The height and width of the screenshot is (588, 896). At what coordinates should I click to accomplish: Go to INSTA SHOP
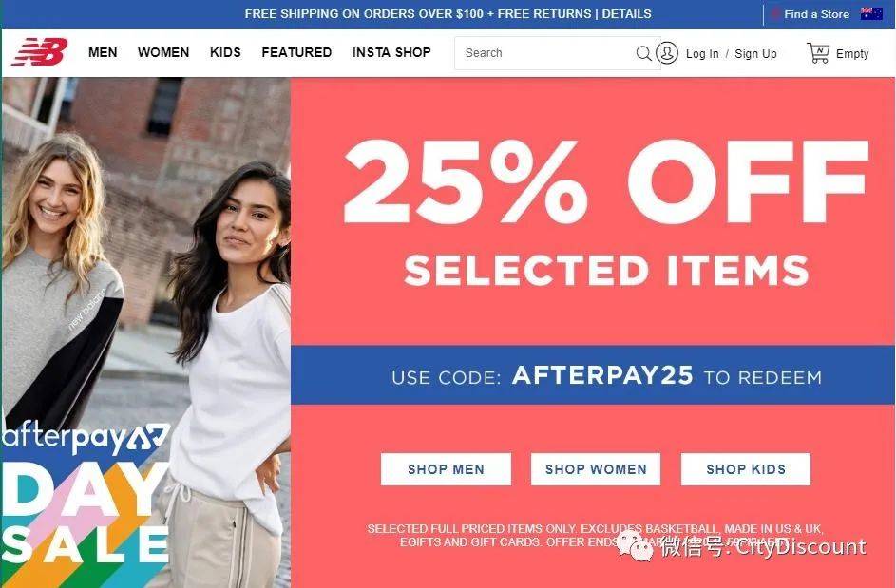tap(392, 52)
